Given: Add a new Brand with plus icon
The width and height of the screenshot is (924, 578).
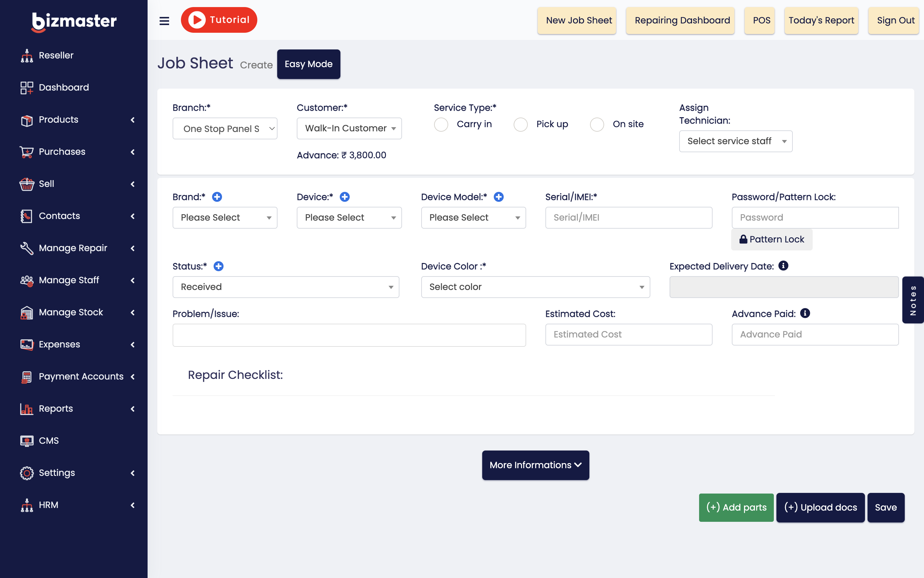Looking at the screenshot, I should (x=217, y=197).
